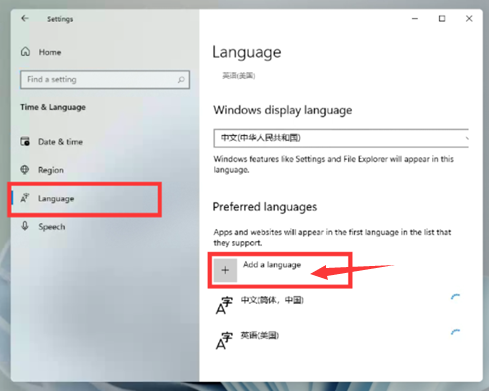Click the Region globe icon
The height and width of the screenshot is (391, 489).
pyautogui.click(x=25, y=170)
